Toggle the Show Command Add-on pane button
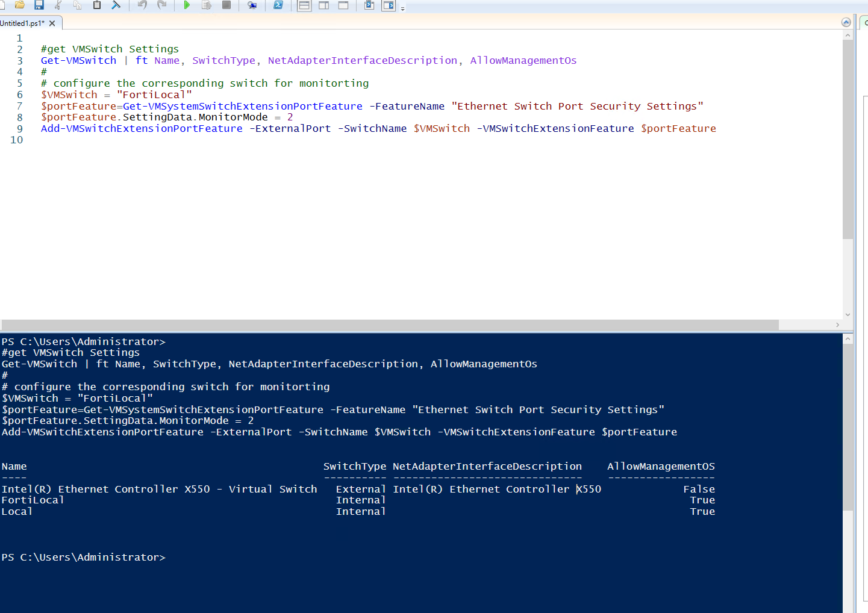The width and height of the screenshot is (868, 613). [389, 5]
